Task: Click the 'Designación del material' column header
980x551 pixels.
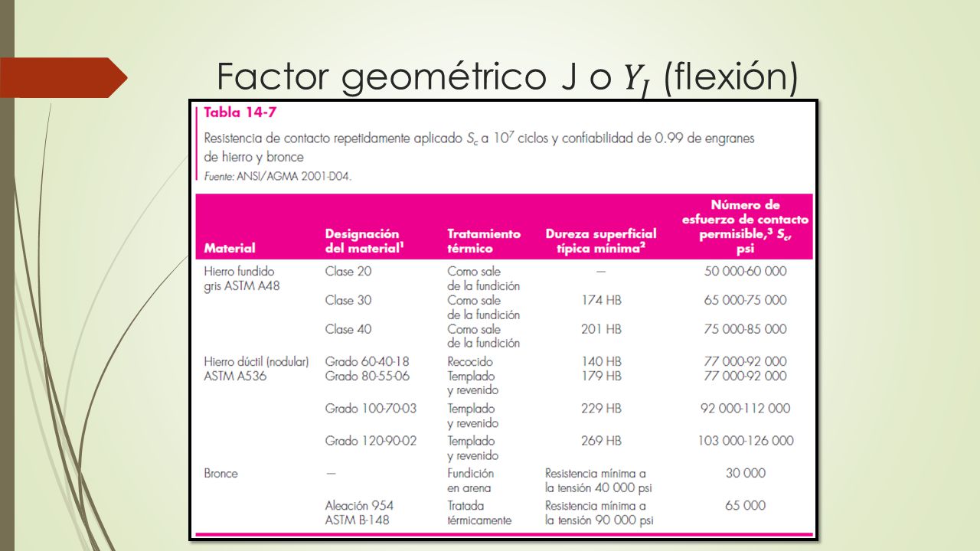Action: (x=364, y=241)
